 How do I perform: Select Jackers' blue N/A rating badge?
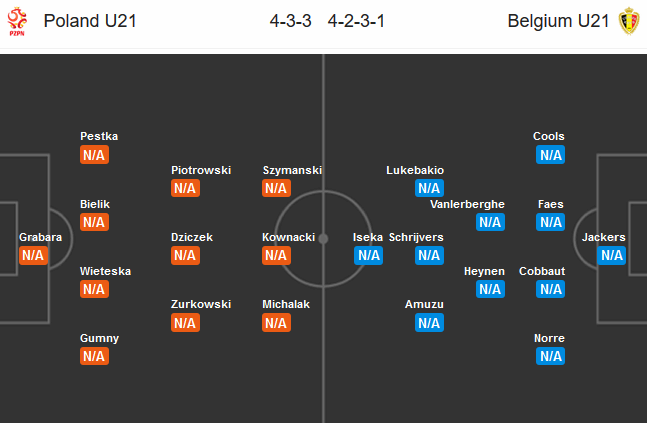pyautogui.click(x=612, y=255)
